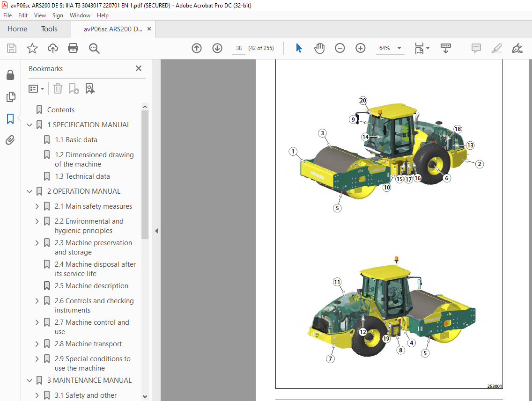Screen dimensions: 532x401
Task: Go to previous page arrow
Action: [197, 48]
